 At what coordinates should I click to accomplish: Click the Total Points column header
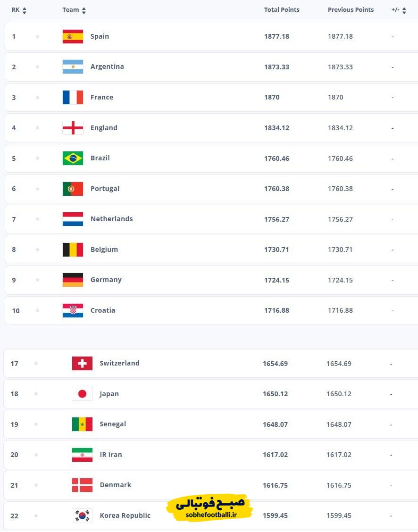click(x=282, y=10)
